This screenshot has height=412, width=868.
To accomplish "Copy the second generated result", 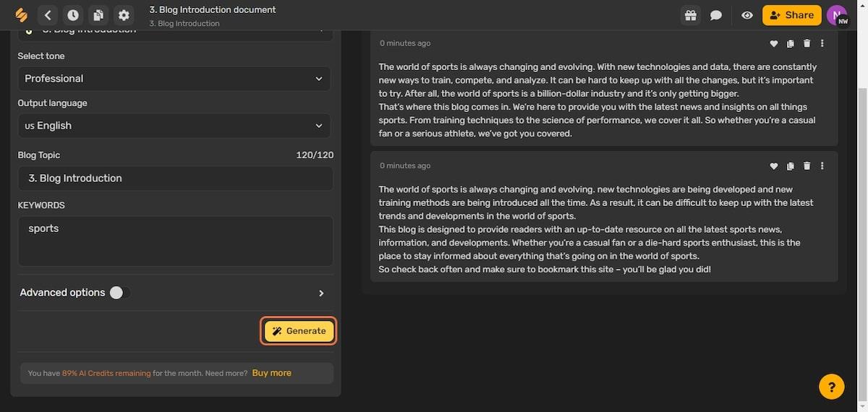I will tap(790, 166).
